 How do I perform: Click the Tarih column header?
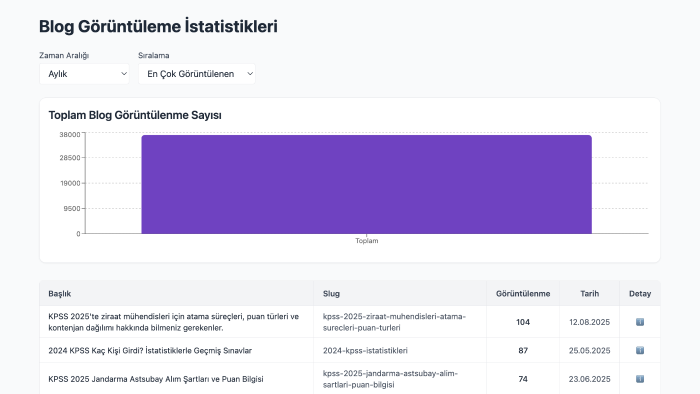(x=589, y=294)
